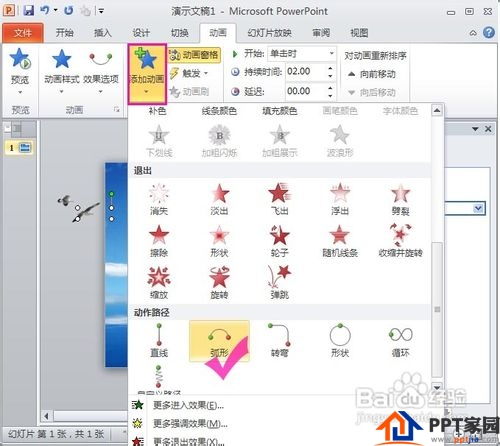
Task: Open Animation Styles (动画样式) gallery
Action: pyautogui.click(x=62, y=71)
